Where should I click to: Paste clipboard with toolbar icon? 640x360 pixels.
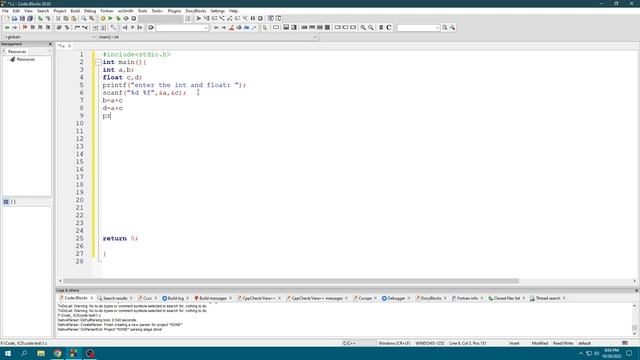pyautogui.click(x=73, y=18)
